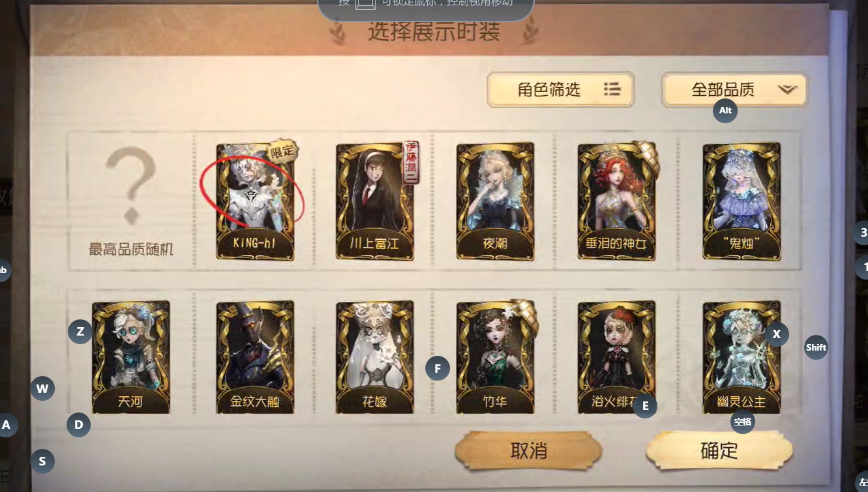
Task: Choose the 幽灵公主 costume card
Action: pos(741,357)
